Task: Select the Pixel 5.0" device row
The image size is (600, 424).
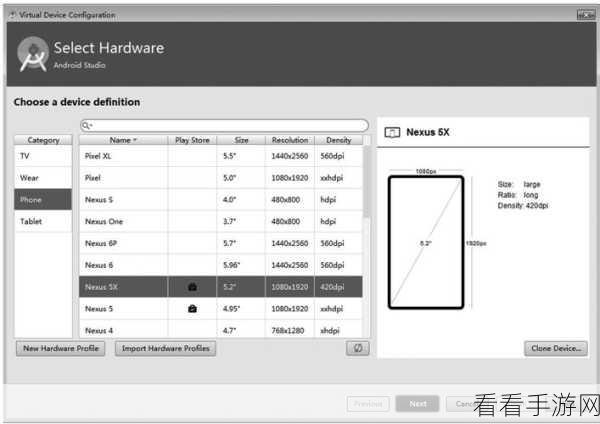Action: (221, 178)
